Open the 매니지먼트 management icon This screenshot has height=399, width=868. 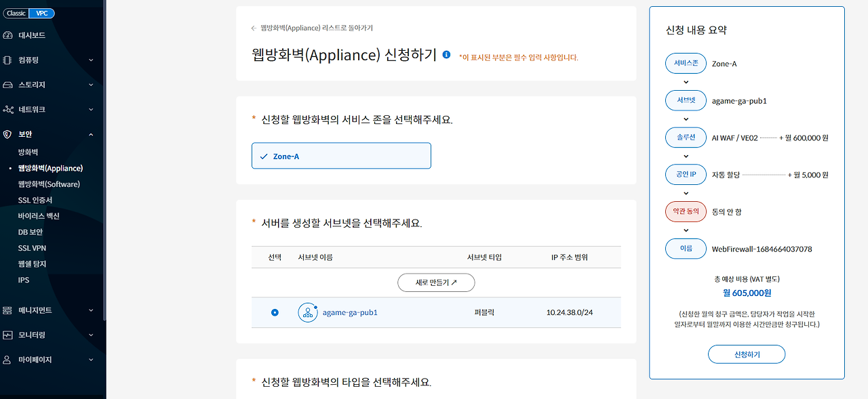click(8, 310)
